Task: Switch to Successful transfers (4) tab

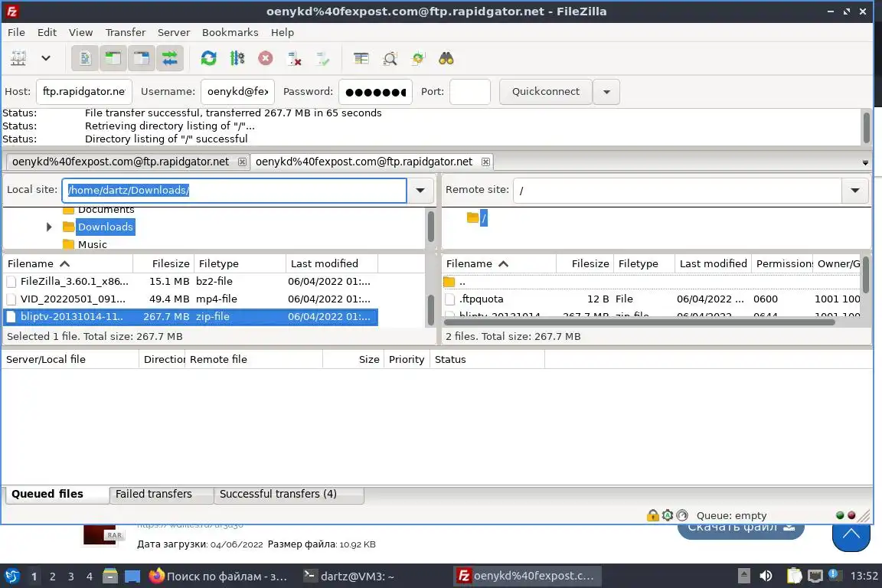Action: 288,494
